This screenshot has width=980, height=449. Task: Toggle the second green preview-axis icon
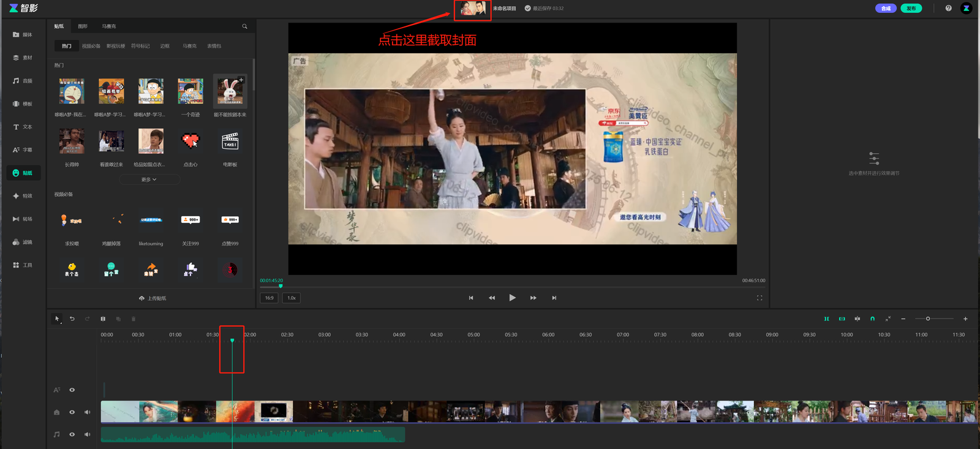[x=842, y=319]
